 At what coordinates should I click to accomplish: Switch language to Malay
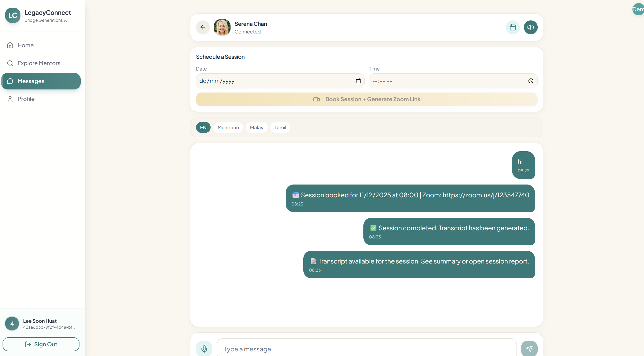pyautogui.click(x=256, y=128)
